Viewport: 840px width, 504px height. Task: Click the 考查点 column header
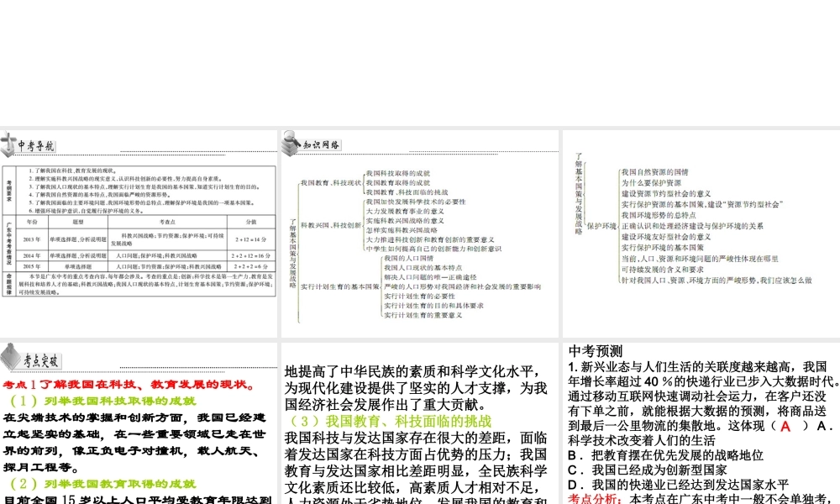(x=167, y=222)
